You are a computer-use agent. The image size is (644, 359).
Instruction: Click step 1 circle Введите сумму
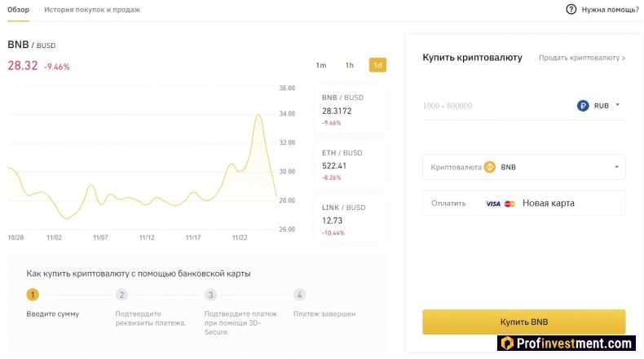[x=33, y=295]
